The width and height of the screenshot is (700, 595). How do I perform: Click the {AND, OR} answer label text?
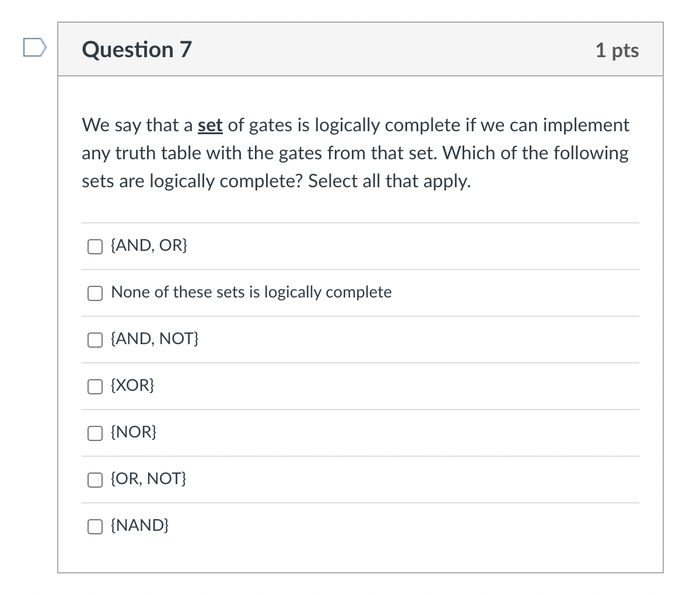[149, 245]
